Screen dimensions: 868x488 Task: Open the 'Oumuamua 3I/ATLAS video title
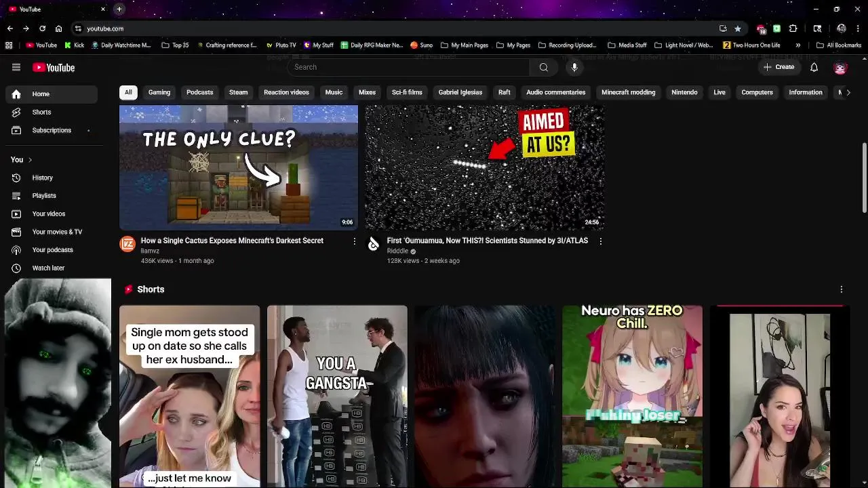pyautogui.click(x=488, y=241)
